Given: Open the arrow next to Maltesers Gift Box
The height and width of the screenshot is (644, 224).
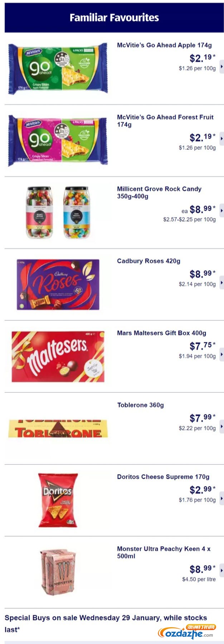Looking at the screenshot, I should [x=221, y=354].
